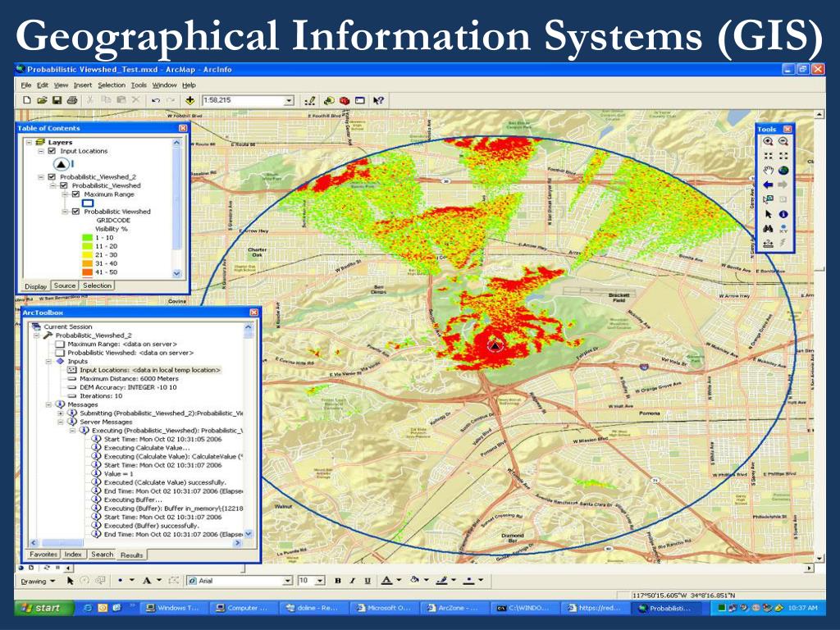Screen dimensions: 840x630
Task: Activate the Pan hand tool
Action: click(768, 171)
